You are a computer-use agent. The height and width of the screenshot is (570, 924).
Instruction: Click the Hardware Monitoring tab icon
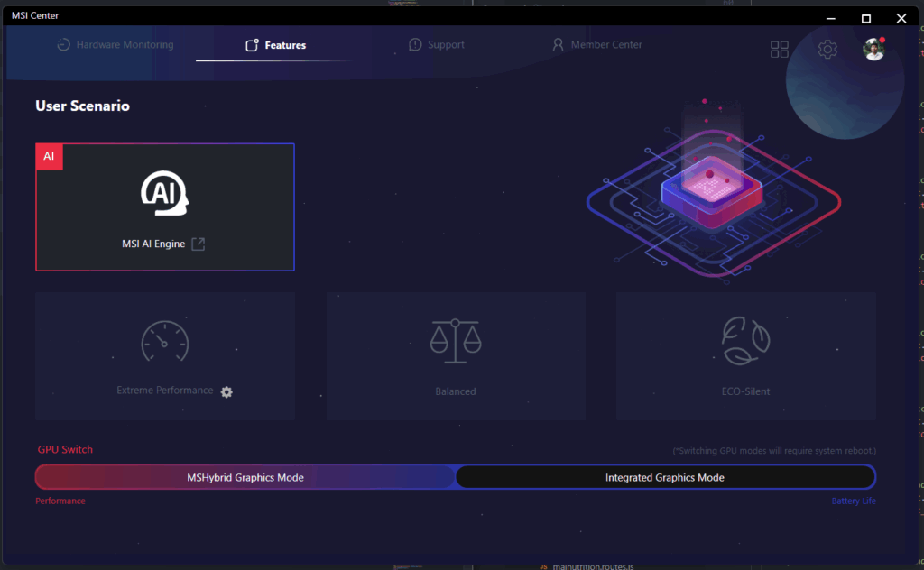pyautogui.click(x=64, y=45)
